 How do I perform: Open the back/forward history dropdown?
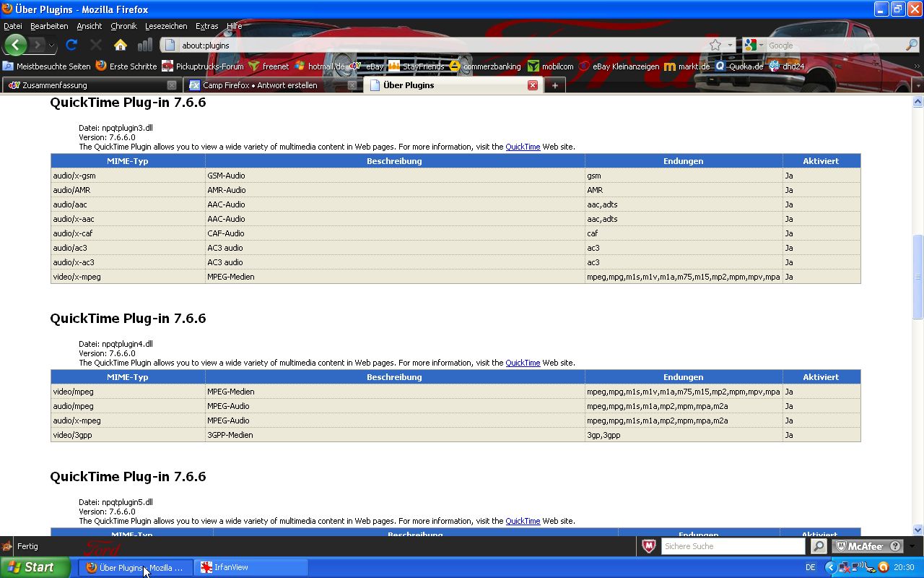pyautogui.click(x=51, y=45)
